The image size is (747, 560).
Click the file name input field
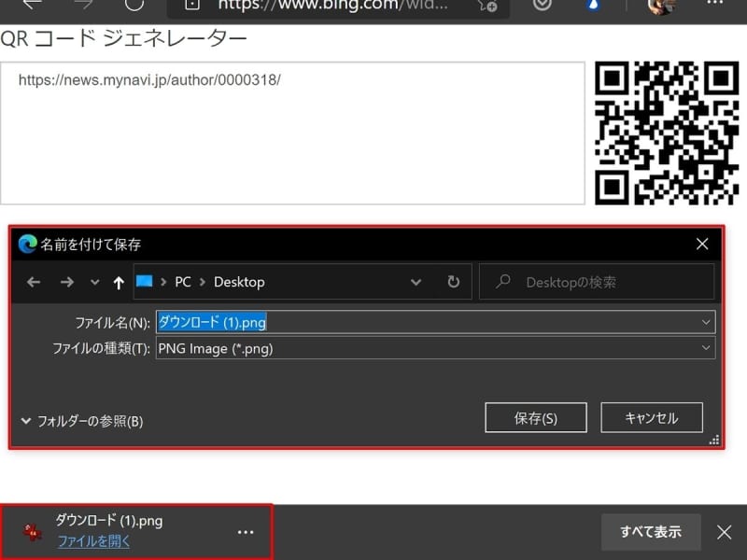click(x=435, y=322)
